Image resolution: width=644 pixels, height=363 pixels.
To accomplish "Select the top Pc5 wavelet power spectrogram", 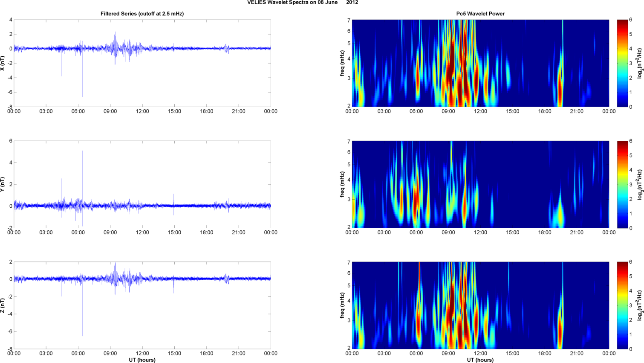I will tap(480, 63).
